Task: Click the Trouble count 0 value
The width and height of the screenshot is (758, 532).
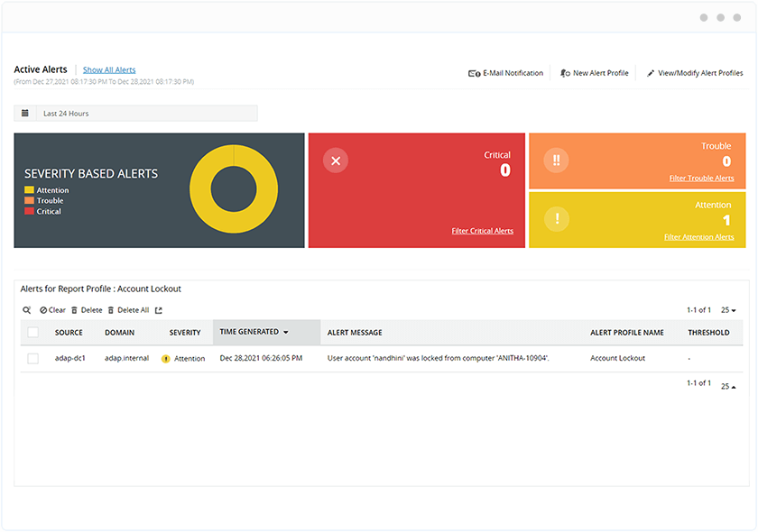Action: [x=726, y=161]
